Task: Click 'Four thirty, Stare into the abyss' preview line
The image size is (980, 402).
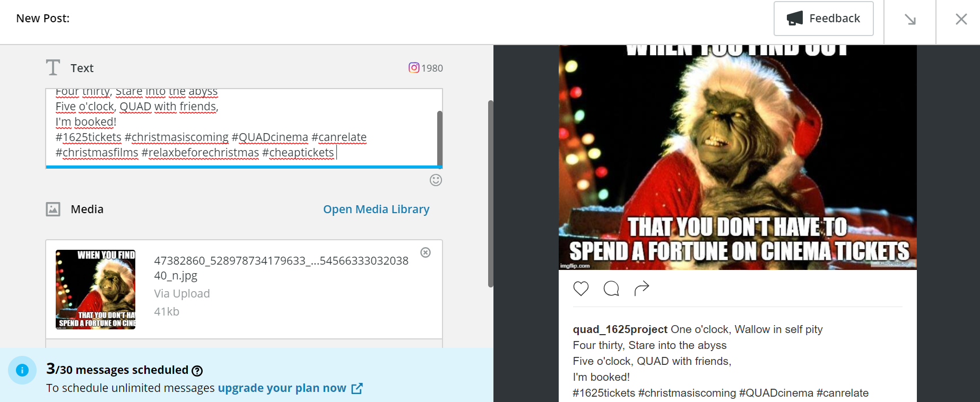Action: (x=649, y=345)
